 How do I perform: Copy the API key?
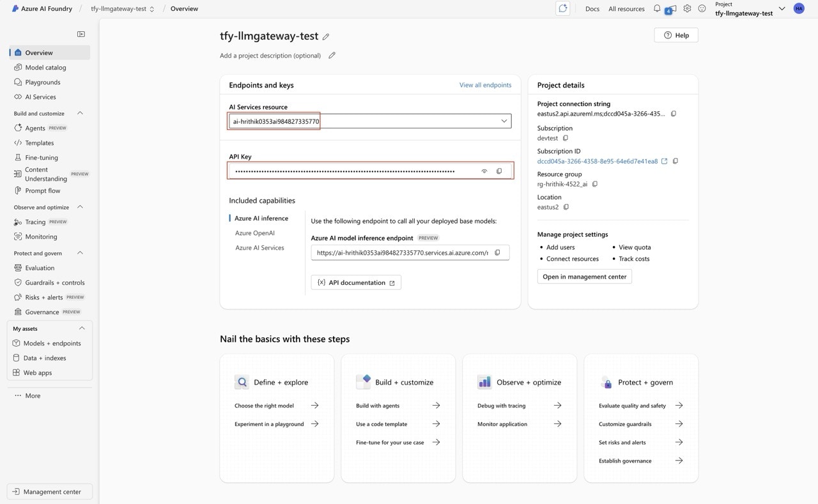[x=499, y=171]
